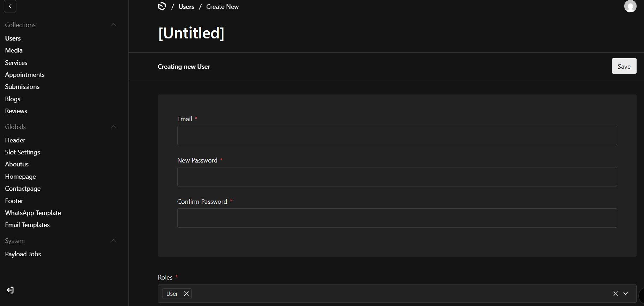Open the Roles dropdown arrow
Image resolution: width=644 pixels, height=306 pixels.
click(626, 294)
